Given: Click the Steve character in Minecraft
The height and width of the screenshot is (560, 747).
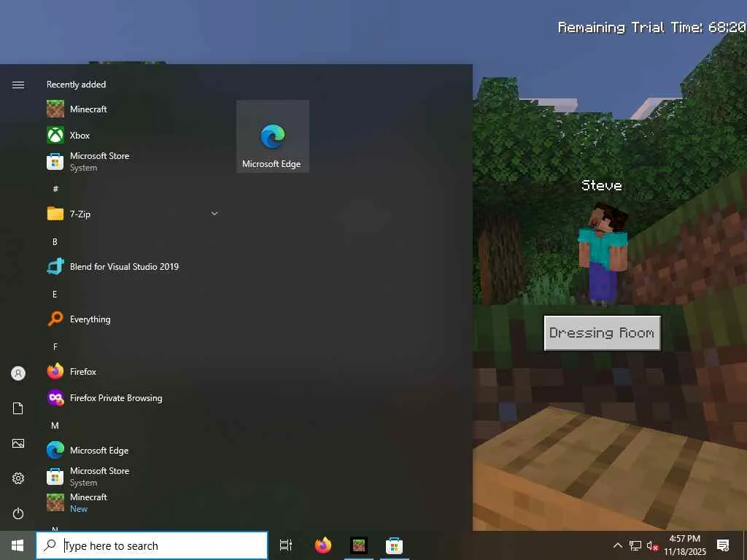Looking at the screenshot, I should click(x=603, y=253).
